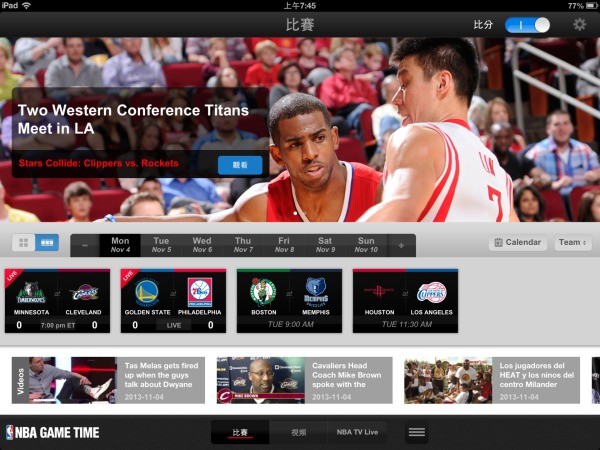
Task: Open Boston vs Memphis game card
Action: [x=289, y=300]
